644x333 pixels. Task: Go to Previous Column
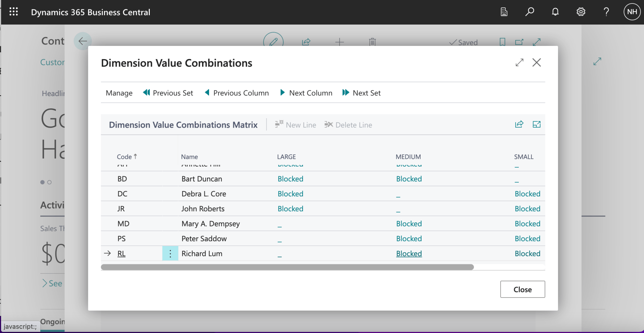pyautogui.click(x=237, y=93)
